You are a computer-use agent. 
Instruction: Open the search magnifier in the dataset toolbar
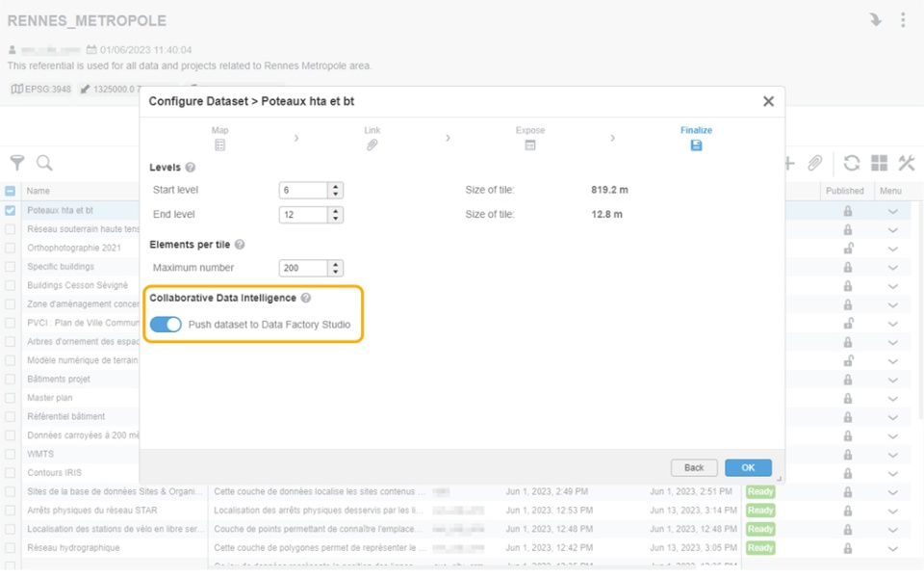[x=44, y=162]
